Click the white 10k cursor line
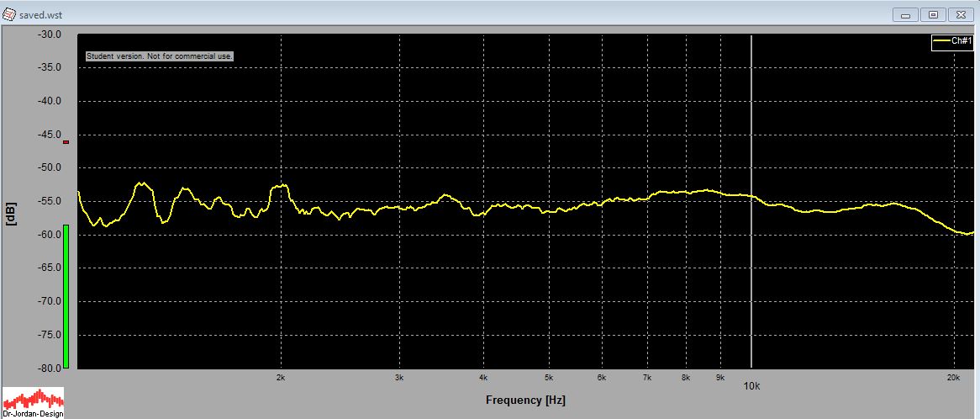The image size is (980, 419). point(751,201)
